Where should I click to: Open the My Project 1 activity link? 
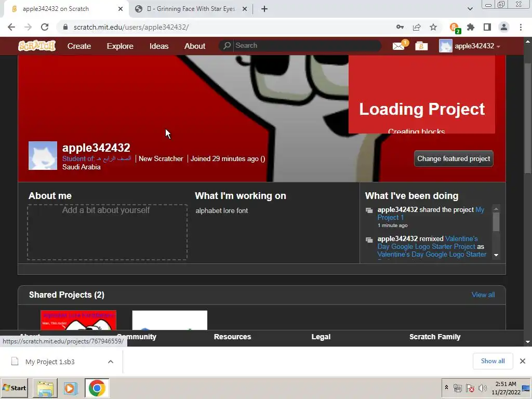431,214
